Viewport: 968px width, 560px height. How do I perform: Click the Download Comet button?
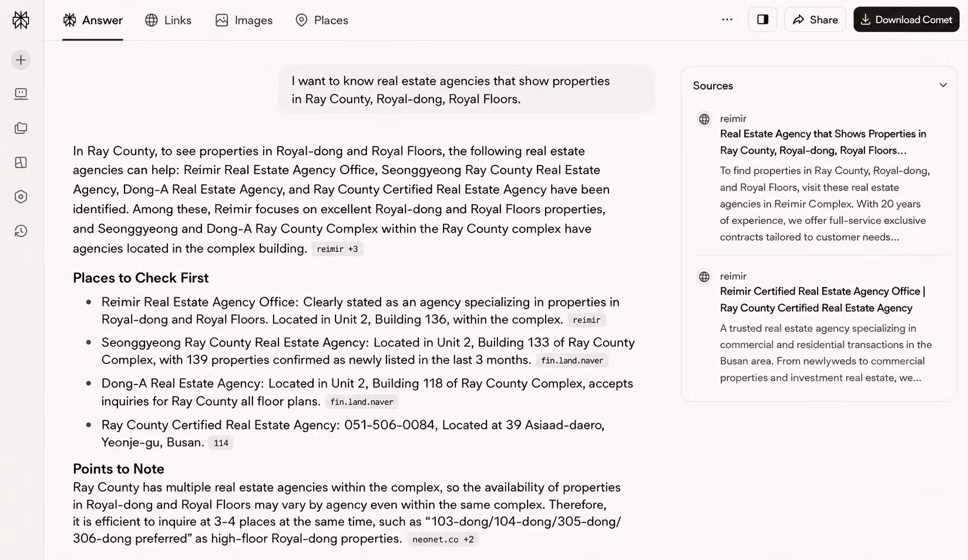point(906,19)
